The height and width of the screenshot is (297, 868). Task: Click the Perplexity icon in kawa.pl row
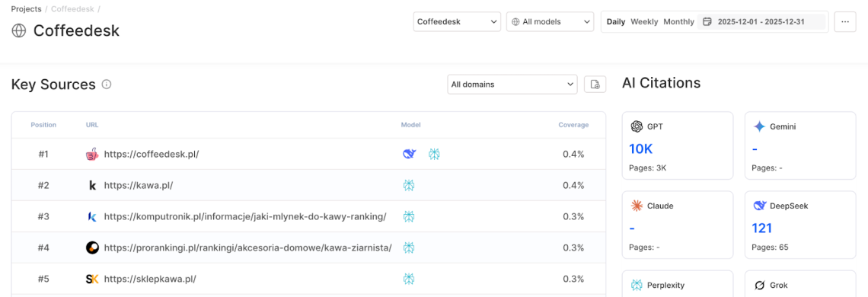pyautogui.click(x=409, y=185)
